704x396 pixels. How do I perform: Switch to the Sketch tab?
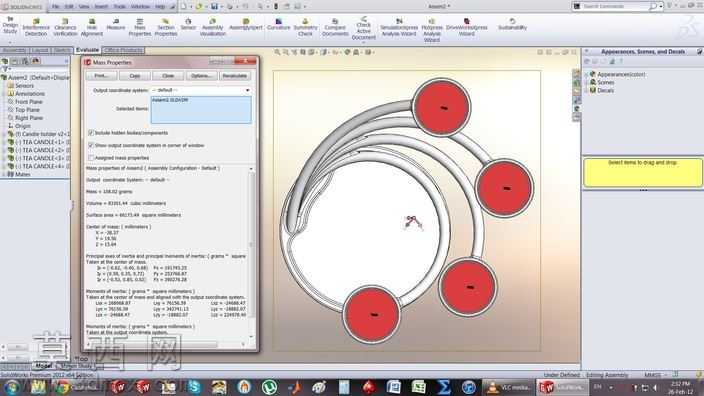click(62, 50)
